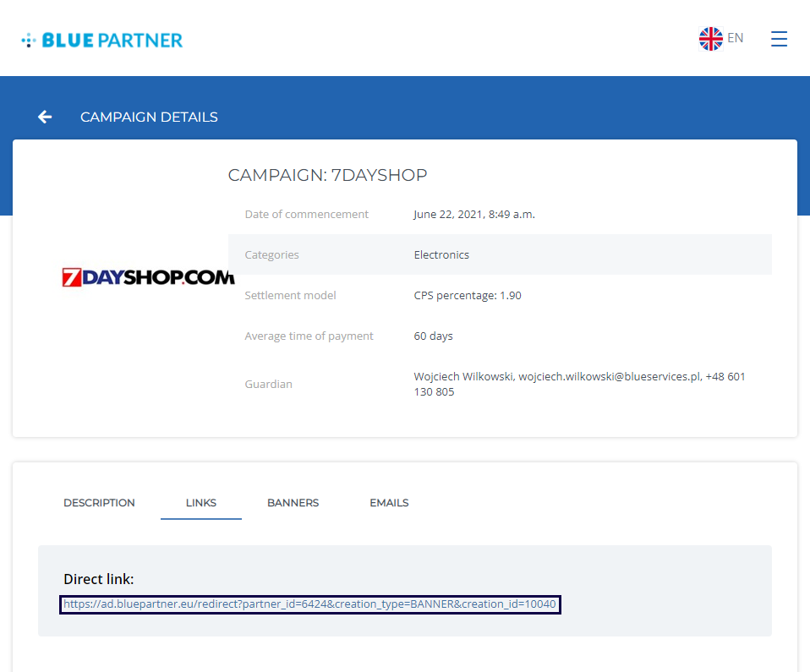Click the highlighted Links tab
810x672 pixels.
coord(200,502)
